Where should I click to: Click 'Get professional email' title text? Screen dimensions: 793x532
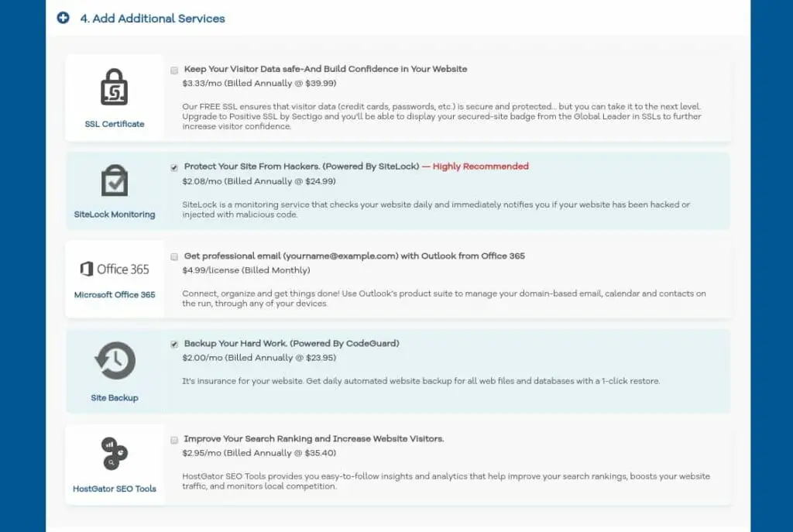[x=355, y=256]
